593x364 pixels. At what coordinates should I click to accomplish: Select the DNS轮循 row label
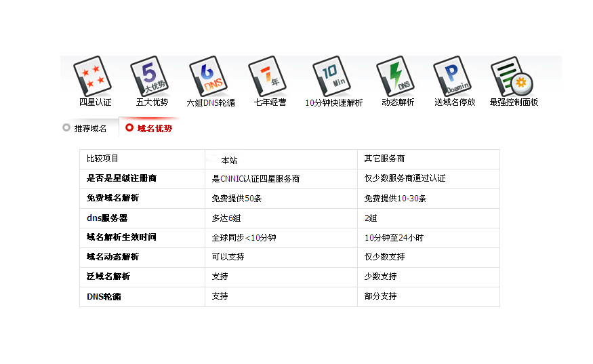[104, 297]
